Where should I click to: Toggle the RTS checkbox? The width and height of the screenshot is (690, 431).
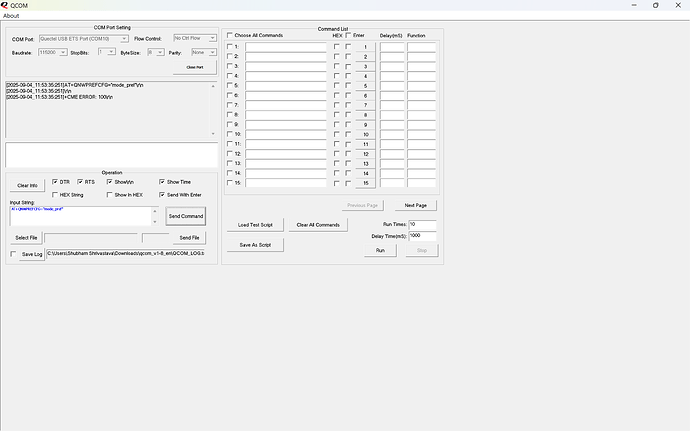pos(80,182)
